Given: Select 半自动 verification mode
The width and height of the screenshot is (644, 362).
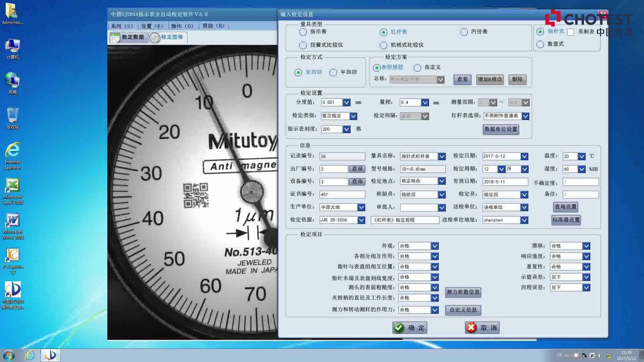Looking at the screenshot, I should tap(333, 72).
